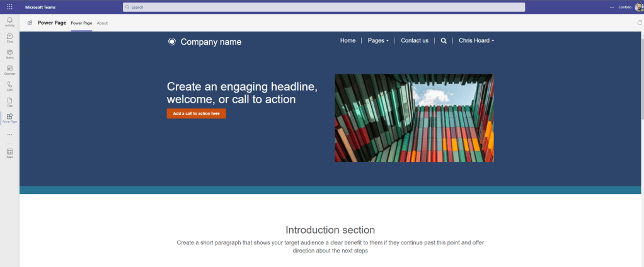
Task: Go to Teams in the sidebar
Action: click(x=9, y=54)
